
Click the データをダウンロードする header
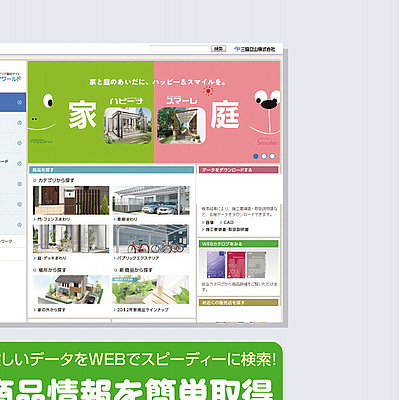pyautogui.click(x=238, y=170)
